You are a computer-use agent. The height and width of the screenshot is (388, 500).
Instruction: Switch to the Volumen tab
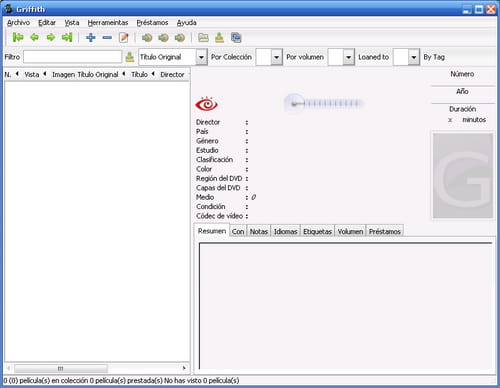350,231
